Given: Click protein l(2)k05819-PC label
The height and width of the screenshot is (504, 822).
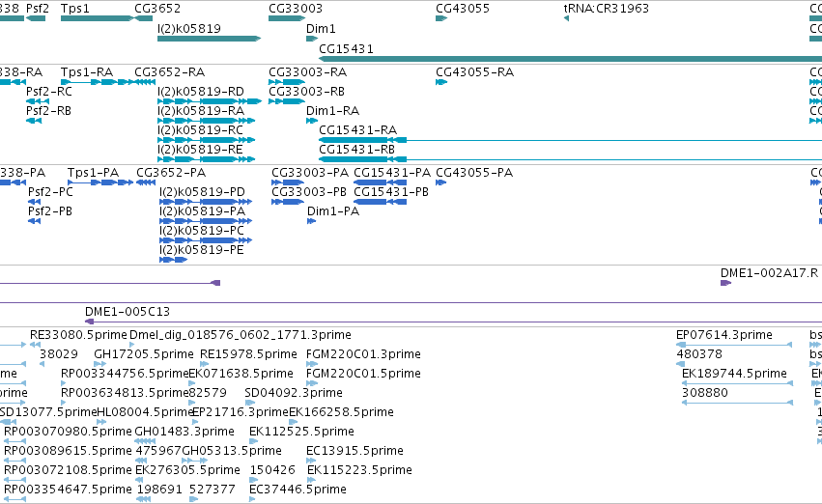Looking at the screenshot, I should [201, 231].
